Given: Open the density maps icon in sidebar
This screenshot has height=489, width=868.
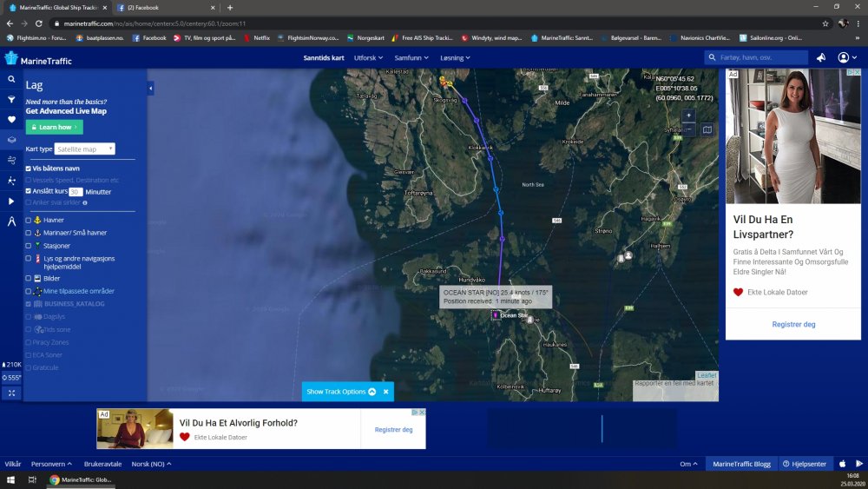Looking at the screenshot, I should point(11,181).
